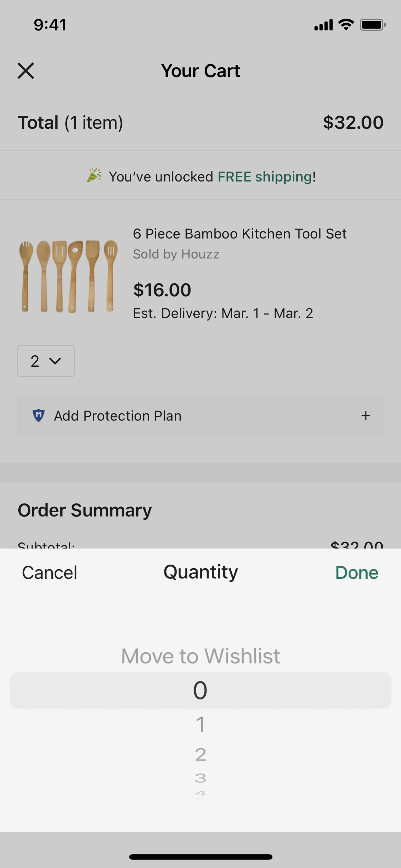This screenshot has width=401, height=868.
Task: Pick quantity 3 in the picker wheel
Action: [x=200, y=778]
